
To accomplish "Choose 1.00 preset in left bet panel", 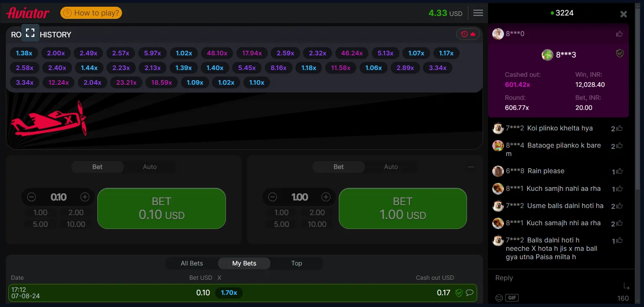I will 40,213.
